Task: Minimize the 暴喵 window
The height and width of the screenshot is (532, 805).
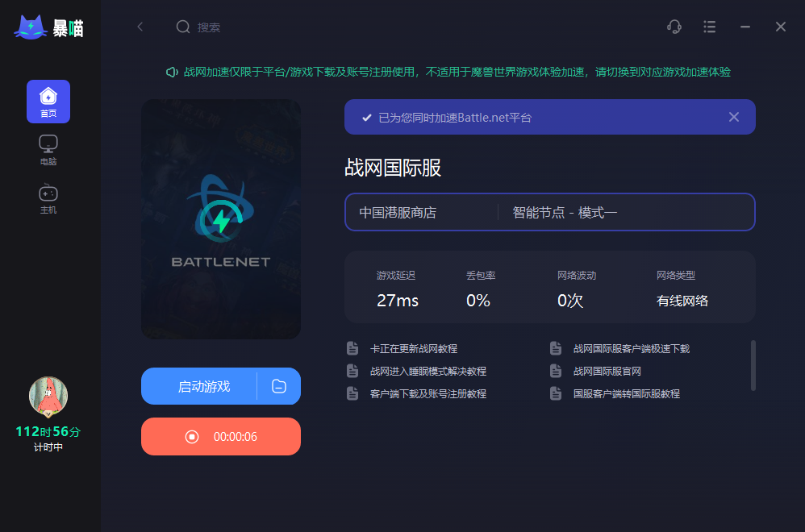Action: (745, 27)
